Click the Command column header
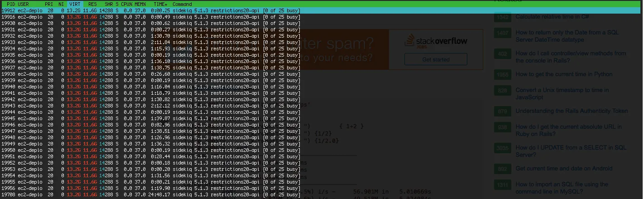Screen dimensions: 644x199 (182, 4)
